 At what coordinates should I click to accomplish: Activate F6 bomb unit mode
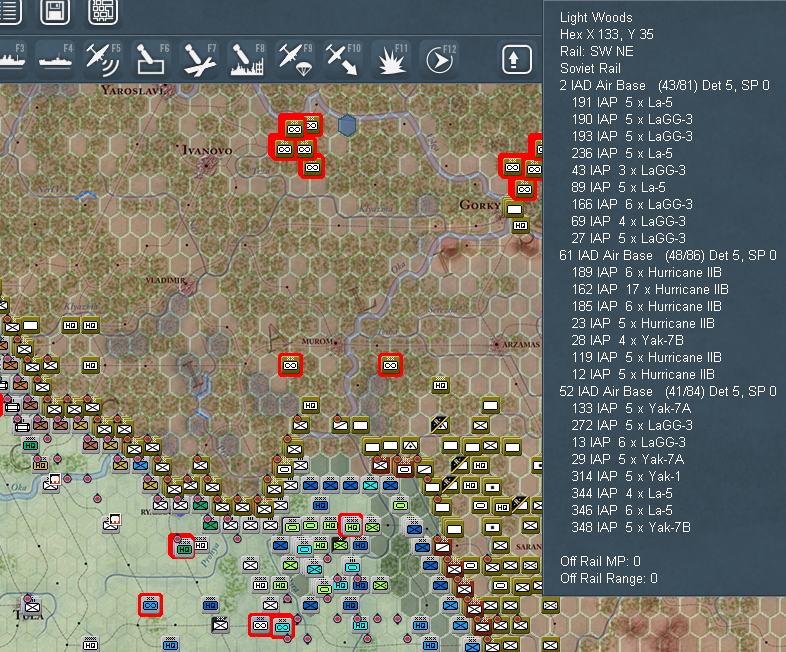click(151, 59)
